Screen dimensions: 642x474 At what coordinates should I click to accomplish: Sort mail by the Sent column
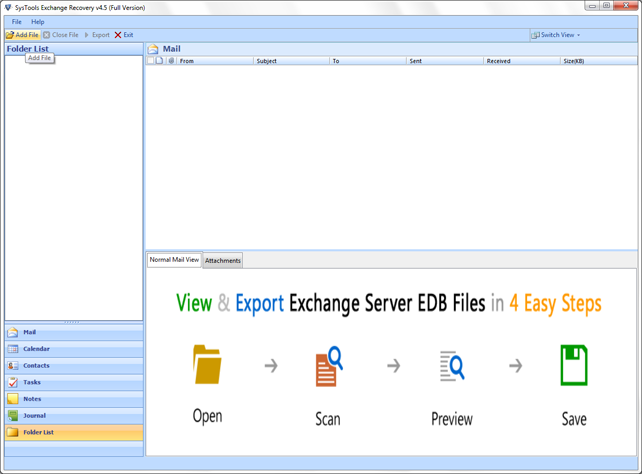(445, 61)
